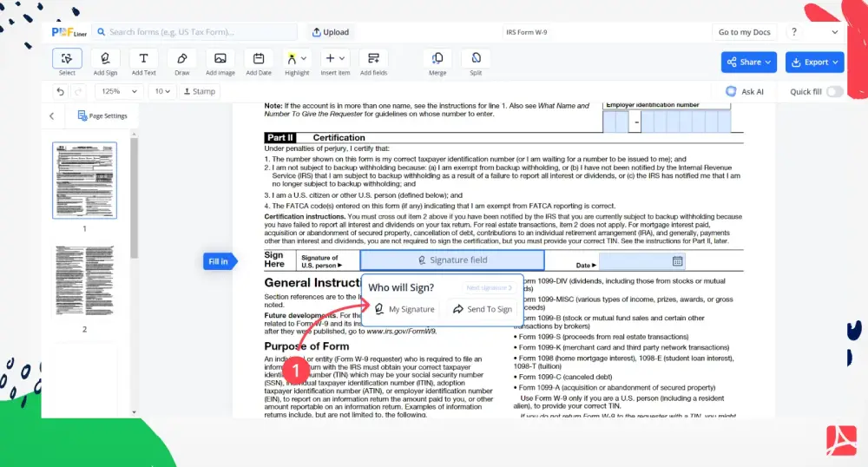Viewport: 868px width, 467px height.
Task: Click the Merge tool
Action: point(437,62)
